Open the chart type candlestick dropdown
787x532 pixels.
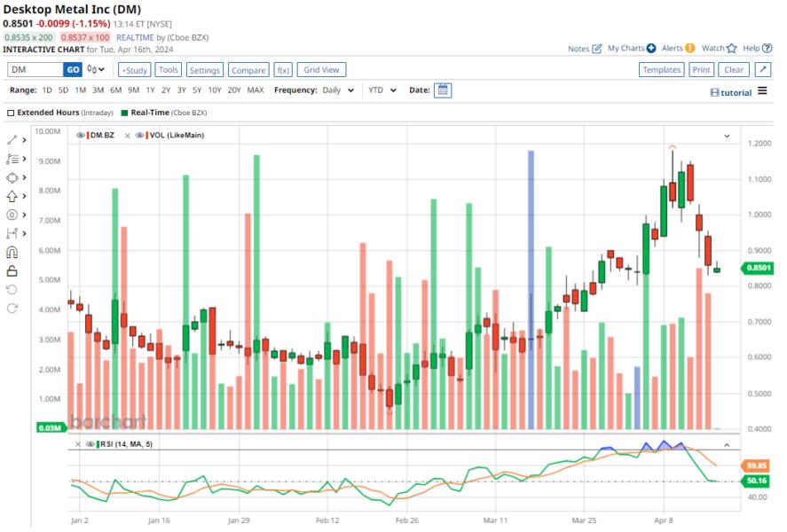coord(95,69)
